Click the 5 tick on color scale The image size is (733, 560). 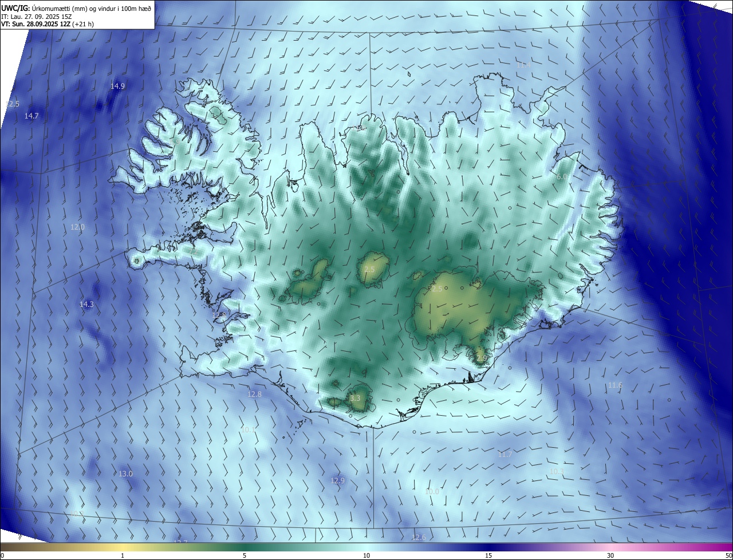pyautogui.click(x=245, y=555)
